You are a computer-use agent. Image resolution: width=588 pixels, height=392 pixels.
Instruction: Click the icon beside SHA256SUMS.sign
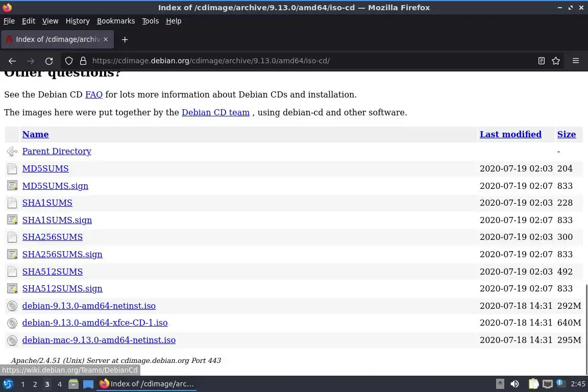12,254
